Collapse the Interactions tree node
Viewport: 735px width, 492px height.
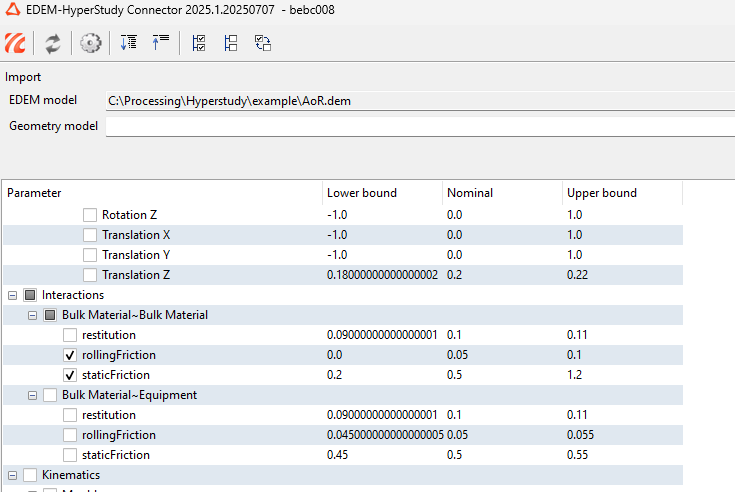click(13, 295)
